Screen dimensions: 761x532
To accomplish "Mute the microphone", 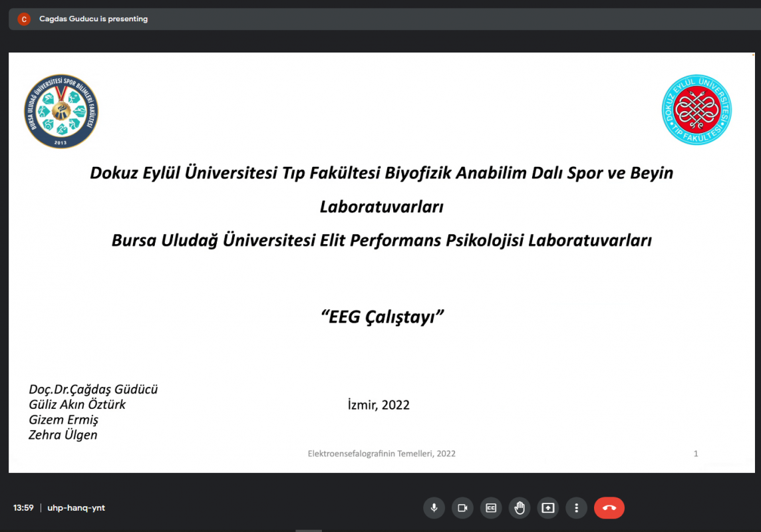I will point(434,508).
